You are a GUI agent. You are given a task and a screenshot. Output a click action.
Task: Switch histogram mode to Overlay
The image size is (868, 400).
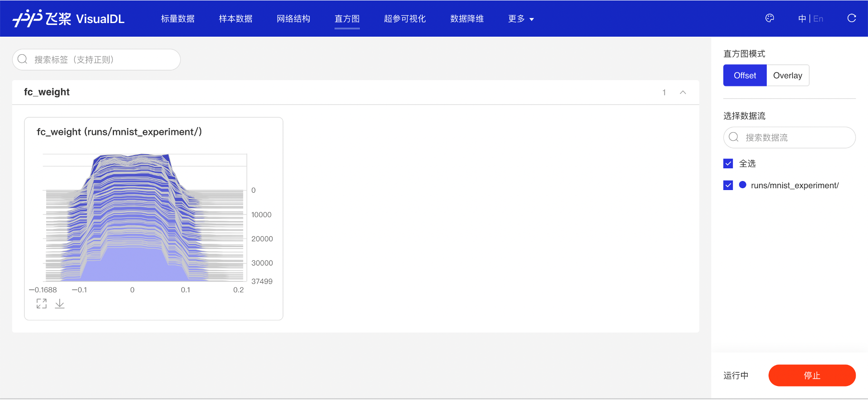pyautogui.click(x=787, y=76)
